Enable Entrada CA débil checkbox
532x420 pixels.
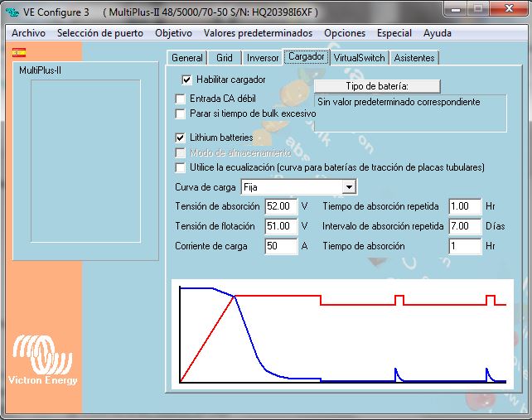coord(180,99)
